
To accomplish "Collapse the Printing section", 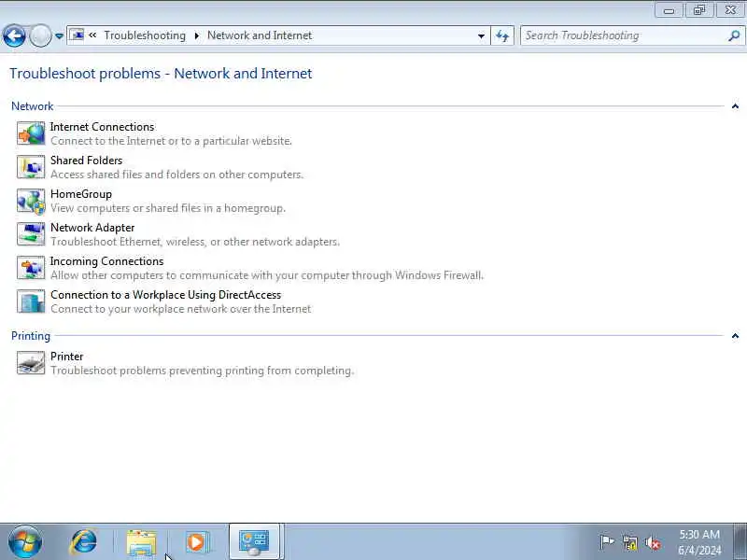I will tap(735, 336).
